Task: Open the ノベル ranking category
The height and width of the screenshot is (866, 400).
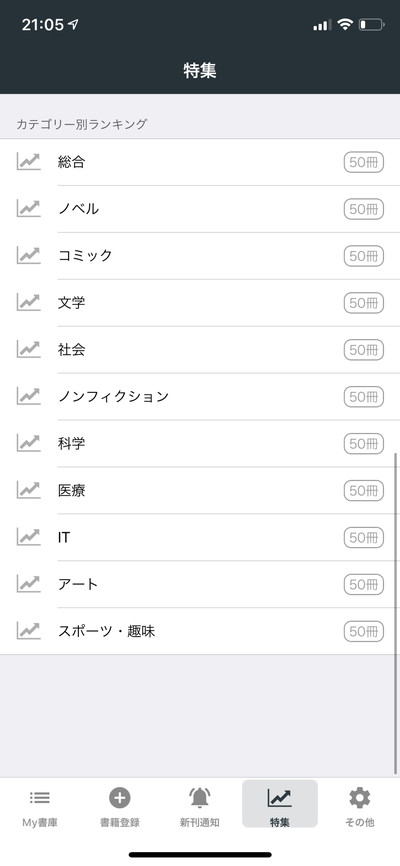Action: pyautogui.click(x=200, y=209)
